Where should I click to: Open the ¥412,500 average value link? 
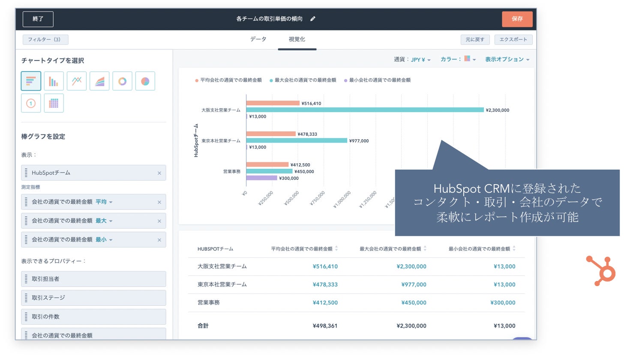pyautogui.click(x=325, y=302)
